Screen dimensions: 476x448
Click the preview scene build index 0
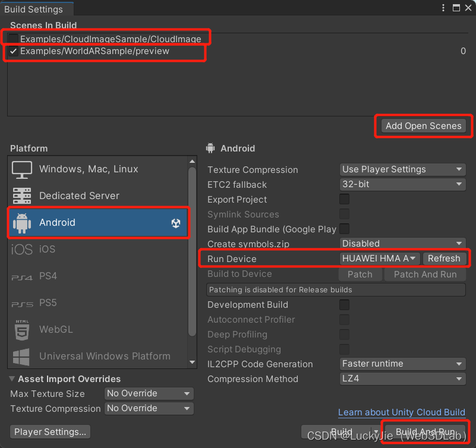pos(463,51)
